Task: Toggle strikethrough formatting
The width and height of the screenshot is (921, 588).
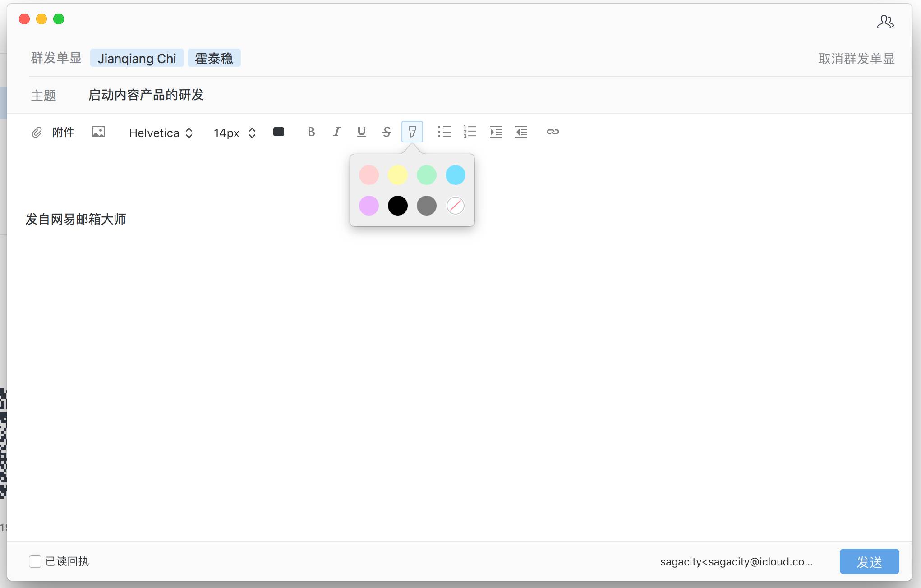Action: [x=387, y=132]
